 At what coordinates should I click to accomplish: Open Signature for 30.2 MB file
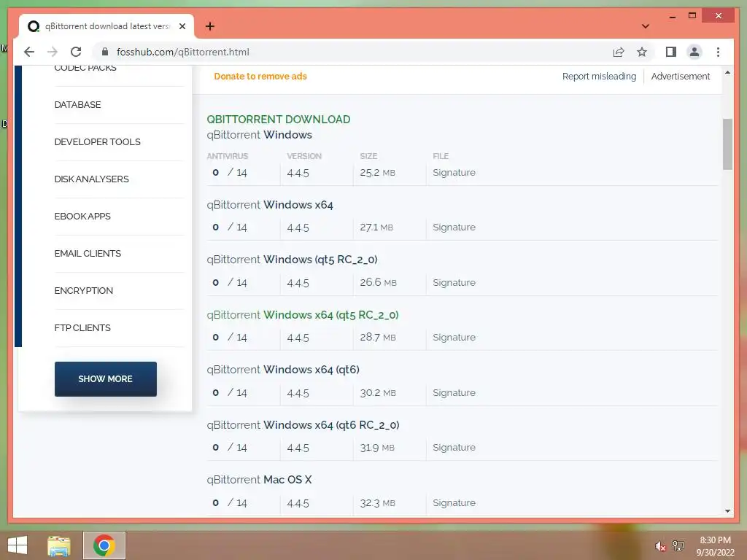454,392
